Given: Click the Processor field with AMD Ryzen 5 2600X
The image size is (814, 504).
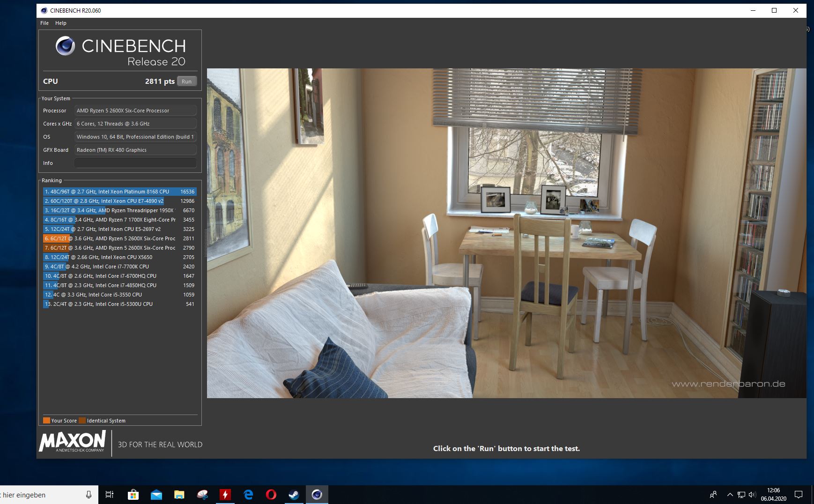Looking at the screenshot, I should tap(135, 111).
